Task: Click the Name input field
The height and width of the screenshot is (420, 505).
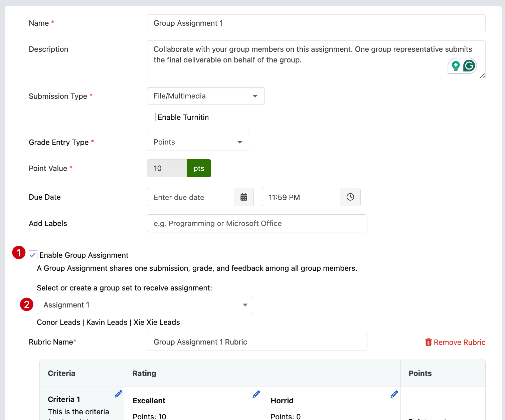Action: 316,23
